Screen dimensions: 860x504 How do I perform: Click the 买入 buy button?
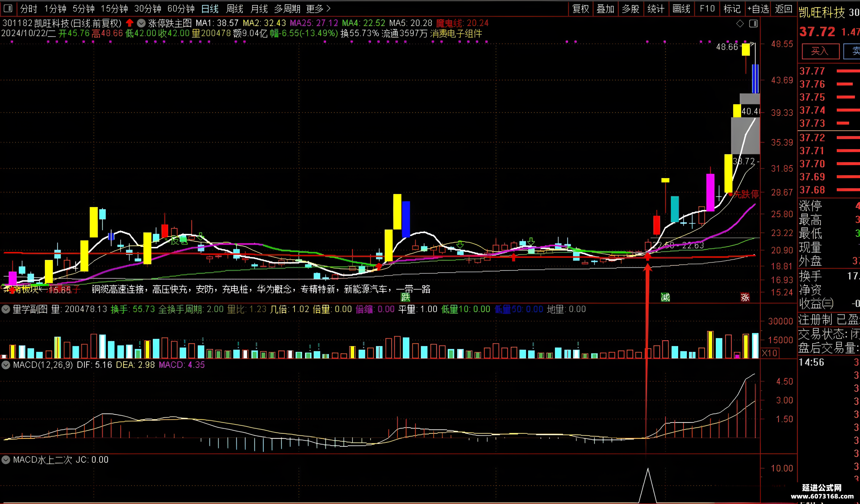pos(821,51)
